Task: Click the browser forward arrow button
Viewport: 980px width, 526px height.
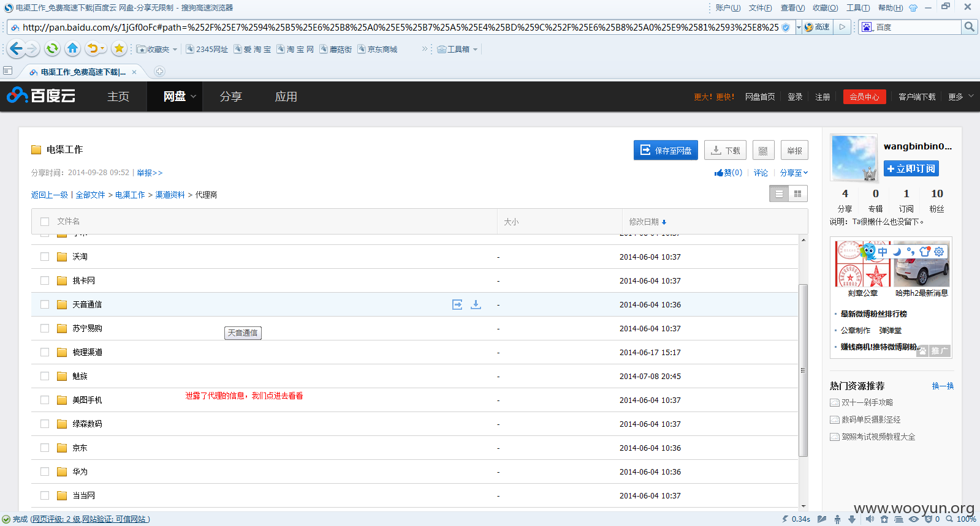Action: pos(32,48)
